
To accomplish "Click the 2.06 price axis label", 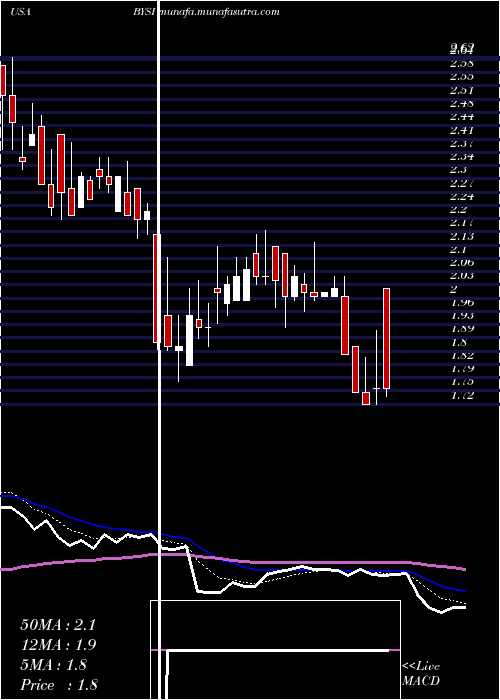I will coord(461,262).
